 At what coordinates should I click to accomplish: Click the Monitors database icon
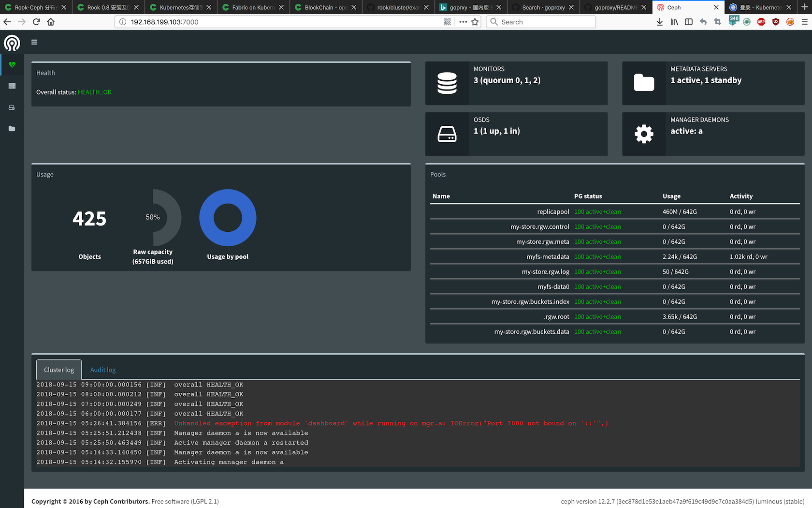point(447,83)
